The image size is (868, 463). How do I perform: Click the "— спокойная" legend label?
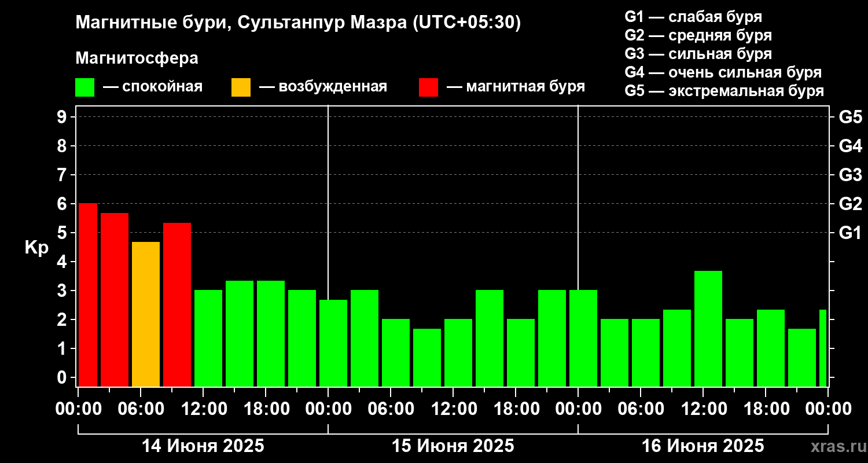tap(153, 87)
